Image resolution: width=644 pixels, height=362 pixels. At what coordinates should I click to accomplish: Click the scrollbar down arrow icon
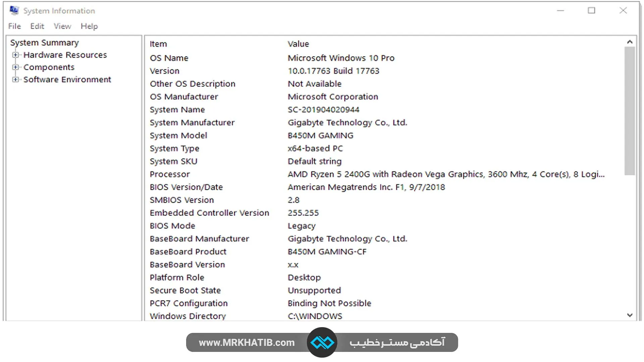[x=630, y=315]
